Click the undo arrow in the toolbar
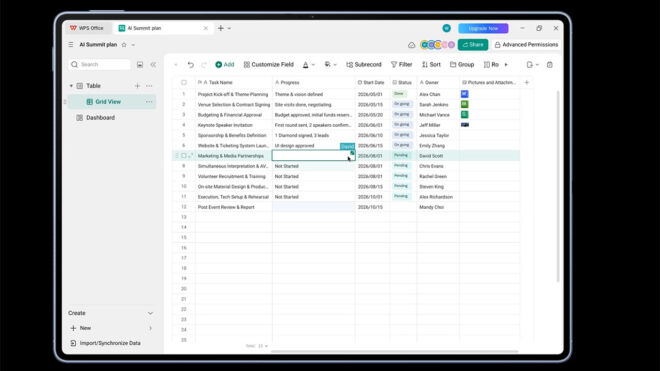Viewport: 660px width, 371px height. click(x=191, y=64)
